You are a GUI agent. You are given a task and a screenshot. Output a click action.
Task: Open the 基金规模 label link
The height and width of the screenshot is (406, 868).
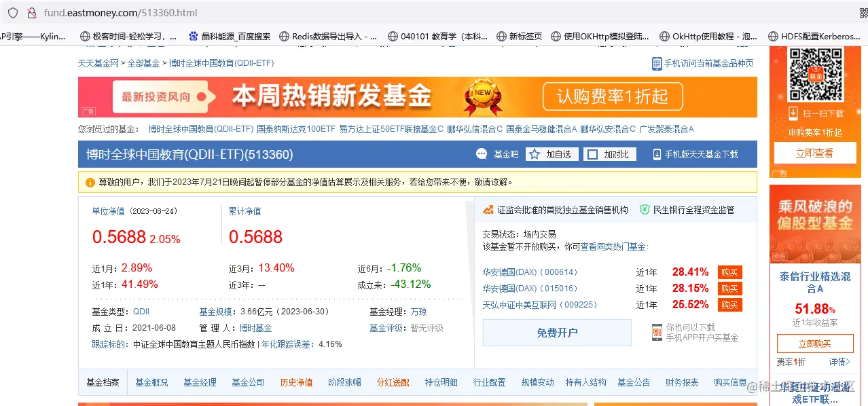pyautogui.click(x=215, y=312)
